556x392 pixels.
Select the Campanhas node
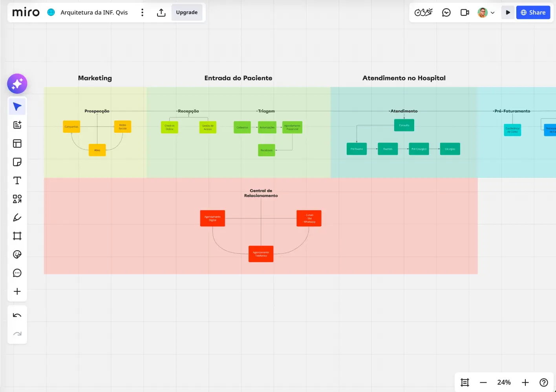point(71,127)
